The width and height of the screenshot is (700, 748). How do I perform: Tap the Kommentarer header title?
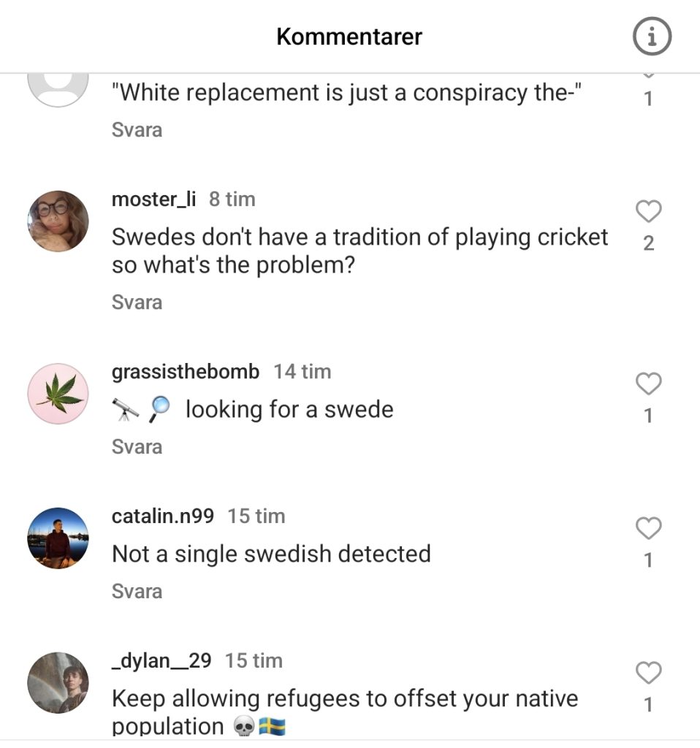349,37
